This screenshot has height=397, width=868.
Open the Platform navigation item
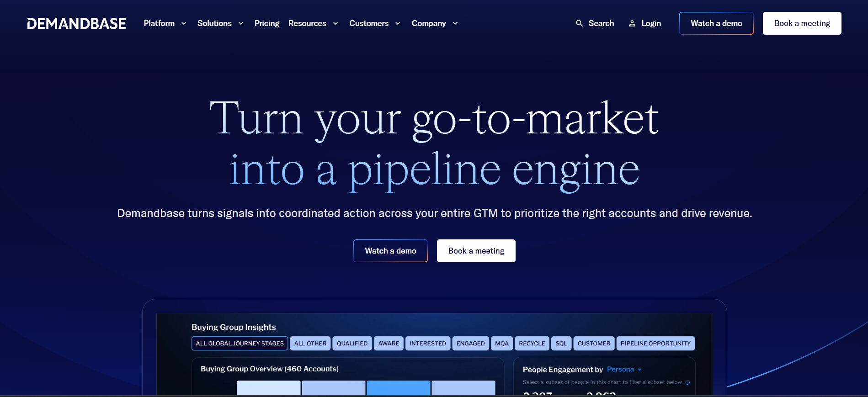click(159, 23)
